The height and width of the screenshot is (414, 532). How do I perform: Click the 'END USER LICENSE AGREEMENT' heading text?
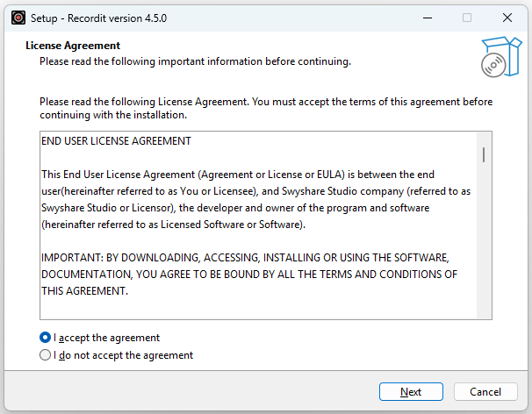click(116, 141)
